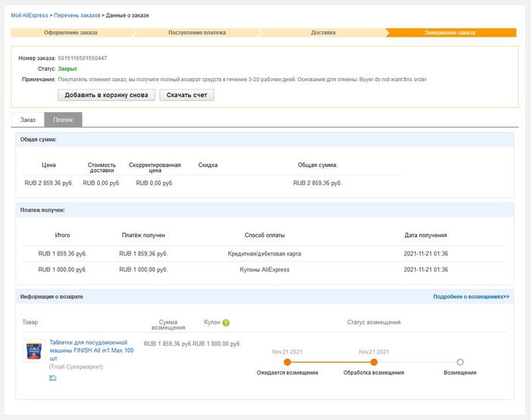The height and width of the screenshot is (420, 531).
Task: Click the 'Поступление платежа' progress step
Action: 196,33
